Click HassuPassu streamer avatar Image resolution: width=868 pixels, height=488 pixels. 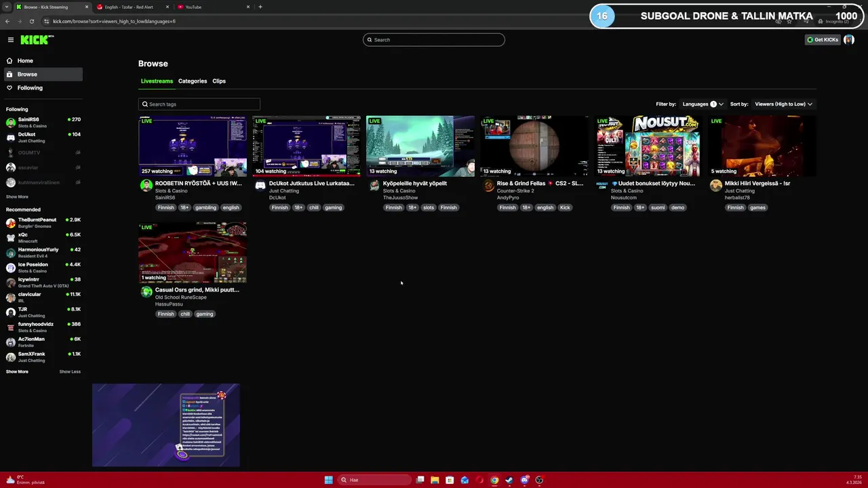tap(146, 292)
